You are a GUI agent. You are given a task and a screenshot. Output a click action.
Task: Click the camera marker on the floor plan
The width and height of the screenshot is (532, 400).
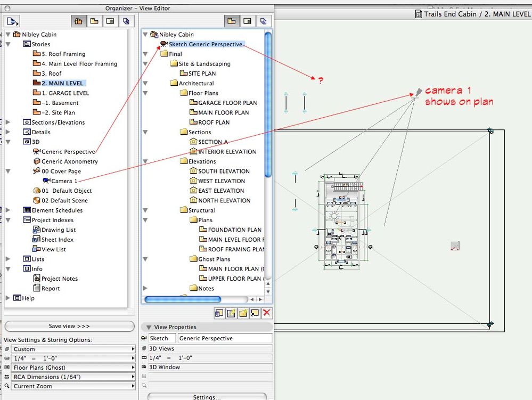pyautogui.click(x=419, y=93)
